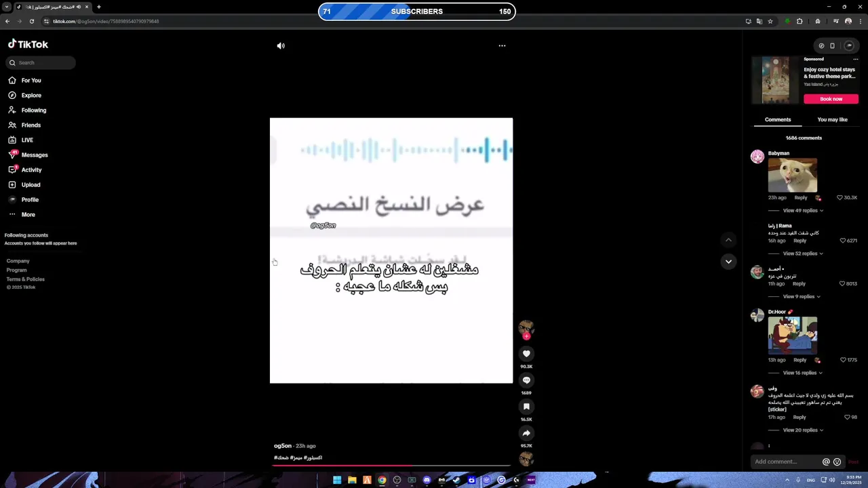Image resolution: width=868 pixels, height=488 pixels.
Task: Open the sponsored ad thumbnail
Action: pos(775,80)
